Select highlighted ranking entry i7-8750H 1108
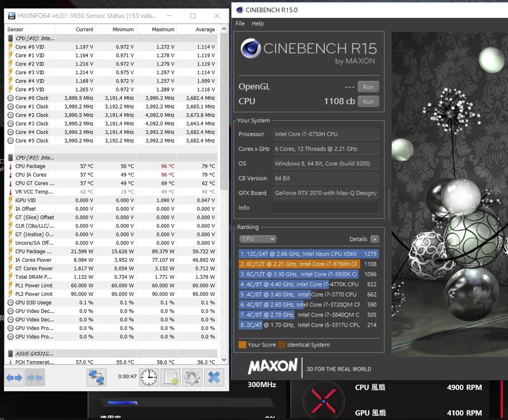This screenshot has height=420, width=508. tap(309, 264)
